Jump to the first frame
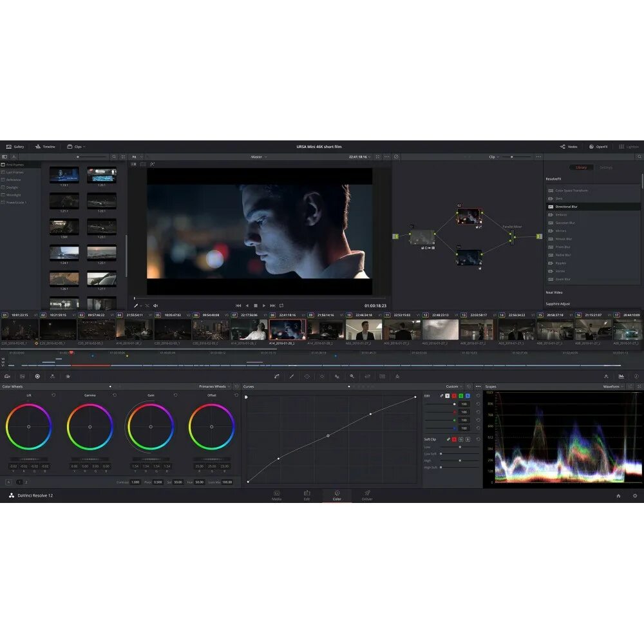 tap(238, 305)
